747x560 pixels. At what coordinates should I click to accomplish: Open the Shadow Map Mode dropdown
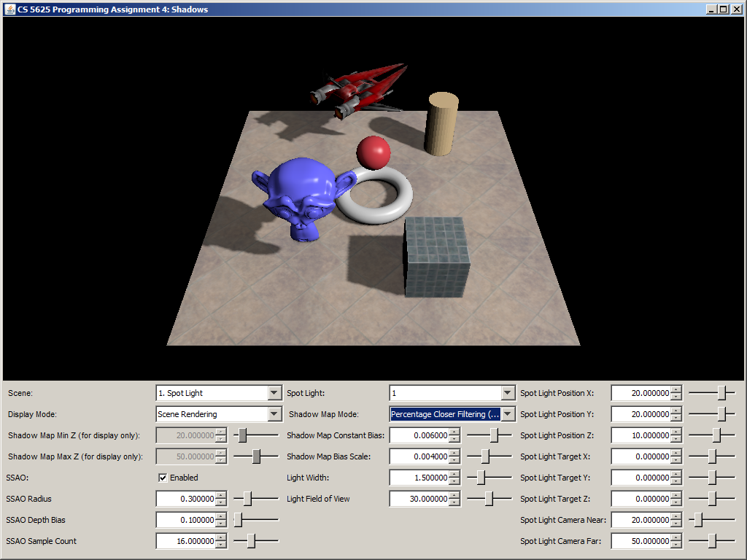(508, 414)
